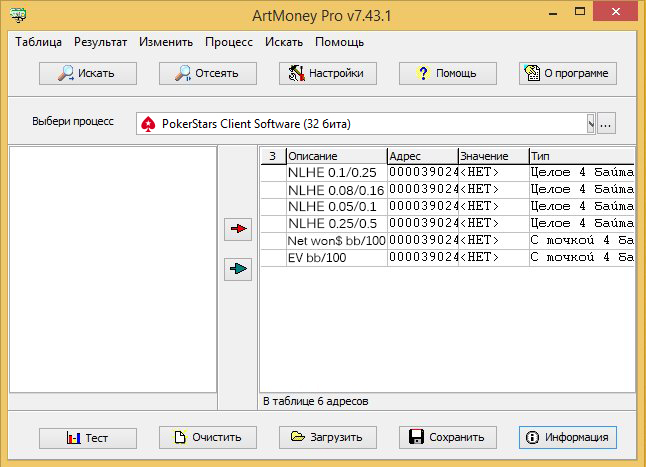Open the Процесс menu
Viewport: 646px width, 467px height.
click(229, 42)
